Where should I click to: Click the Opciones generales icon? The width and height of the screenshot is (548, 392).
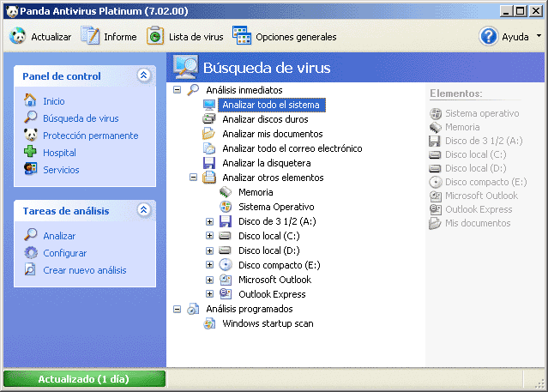click(x=242, y=36)
